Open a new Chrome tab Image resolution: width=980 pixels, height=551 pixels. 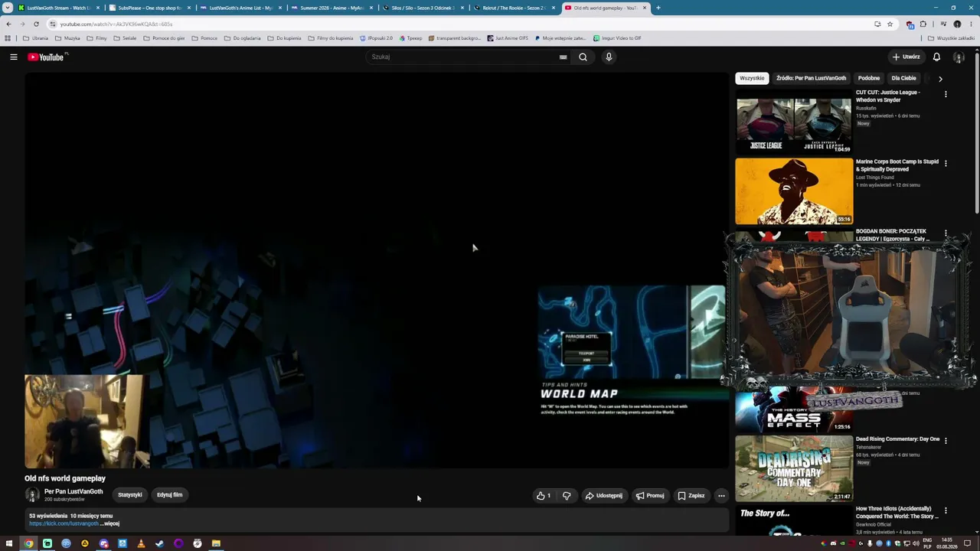click(x=658, y=8)
